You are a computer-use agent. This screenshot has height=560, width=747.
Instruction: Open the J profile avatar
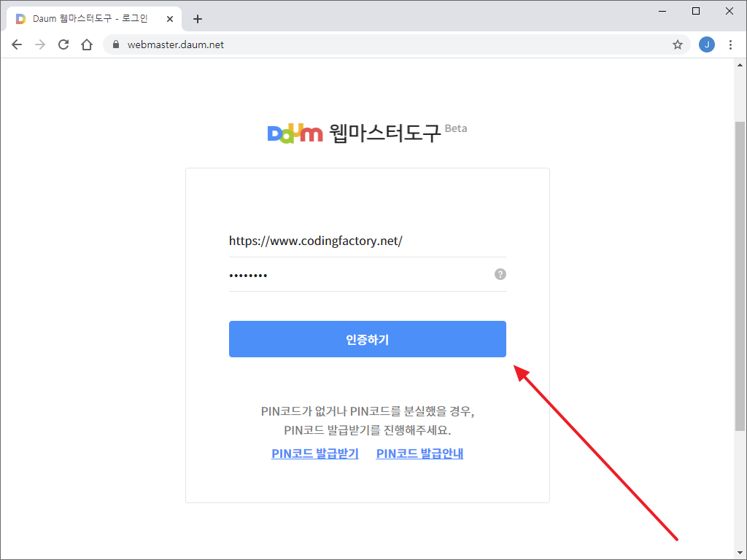[706, 44]
